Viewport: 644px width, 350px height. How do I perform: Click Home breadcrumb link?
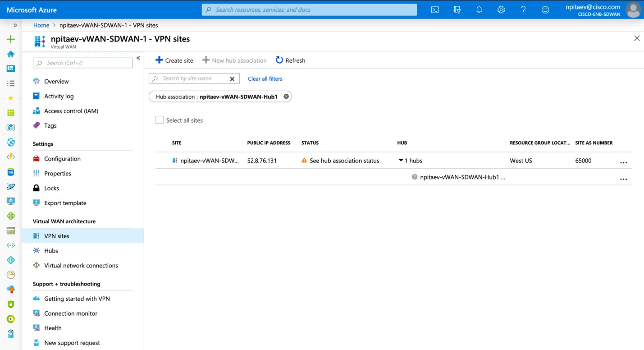tap(41, 25)
